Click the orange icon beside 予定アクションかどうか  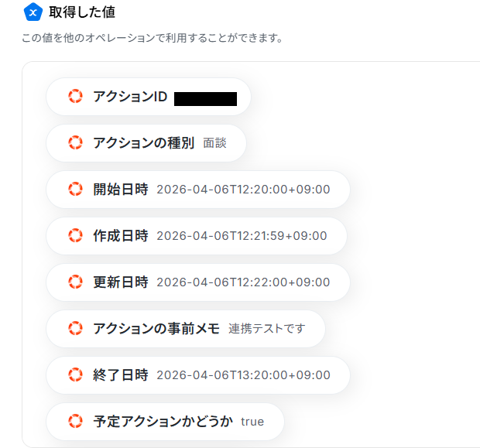click(x=75, y=422)
